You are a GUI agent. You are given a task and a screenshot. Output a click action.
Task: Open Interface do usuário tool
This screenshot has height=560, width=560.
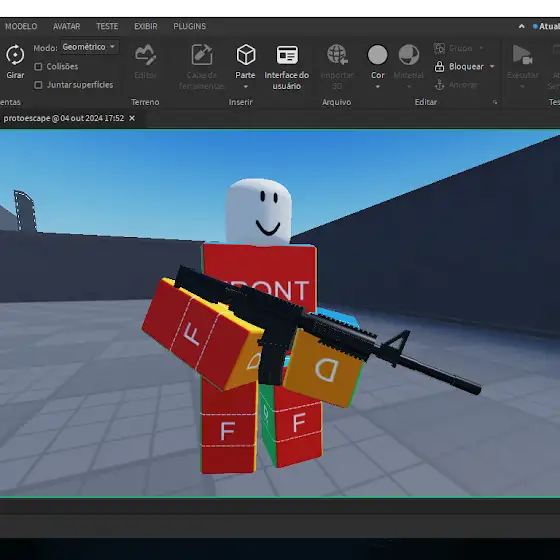[x=286, y=66]
